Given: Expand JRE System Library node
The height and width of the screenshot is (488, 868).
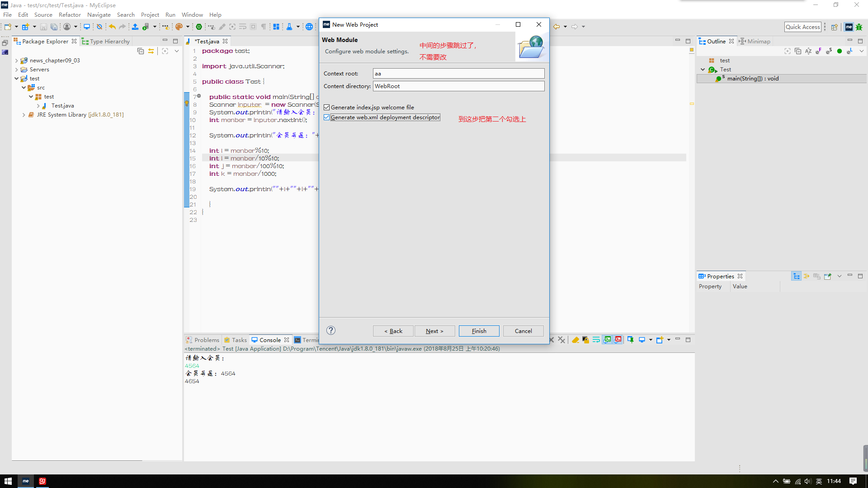Looking at the screenshot, I should tap(24, 115).
